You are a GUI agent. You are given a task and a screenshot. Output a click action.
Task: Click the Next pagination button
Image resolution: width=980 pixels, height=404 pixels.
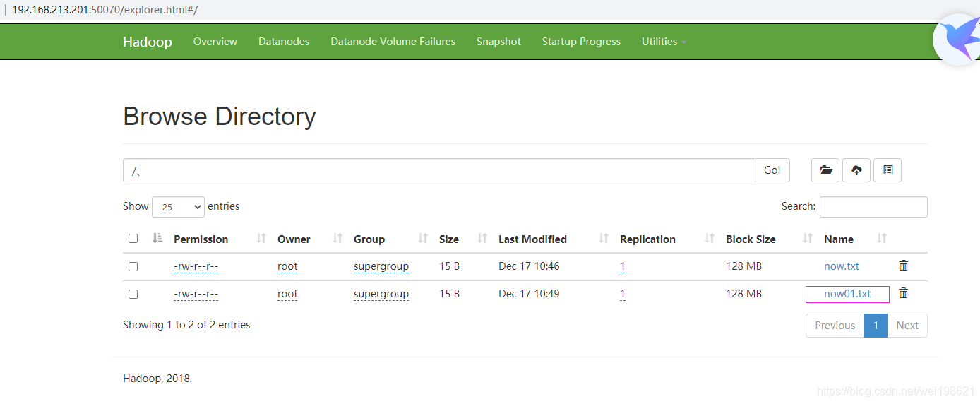907,326
